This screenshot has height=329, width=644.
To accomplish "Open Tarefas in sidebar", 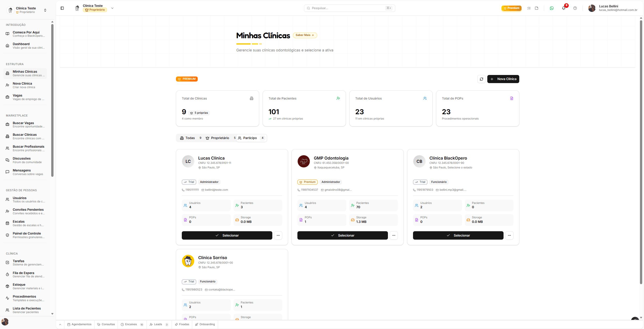I will (25, 263).
